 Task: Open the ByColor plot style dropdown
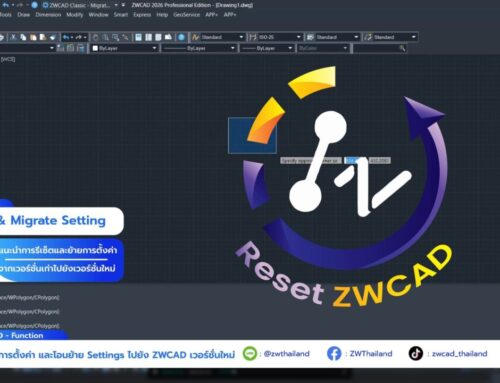pyautogui.click(x=345, y=48)
